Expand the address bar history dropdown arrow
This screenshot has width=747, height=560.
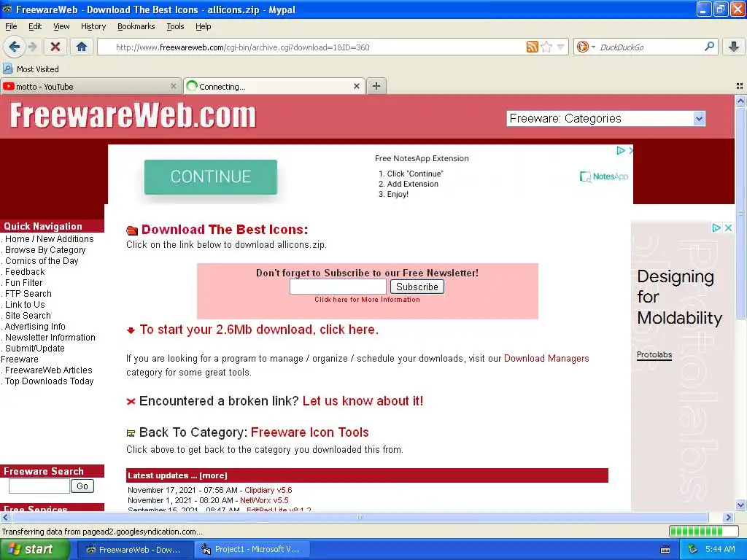point(561,47)
